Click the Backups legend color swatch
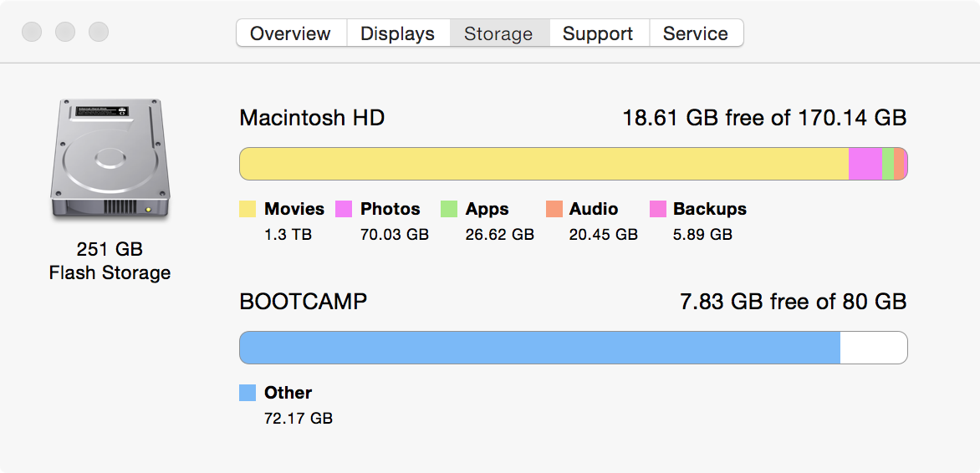 point(658,209)
